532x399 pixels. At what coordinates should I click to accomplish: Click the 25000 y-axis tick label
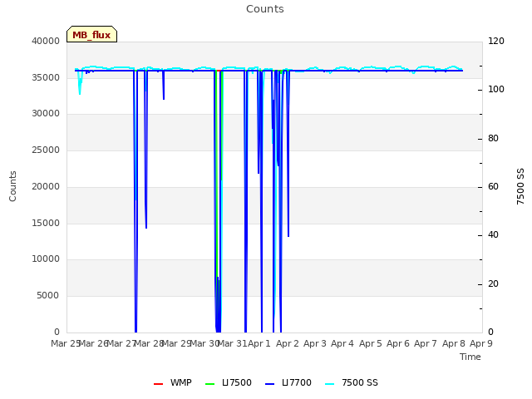coord(46,150)
